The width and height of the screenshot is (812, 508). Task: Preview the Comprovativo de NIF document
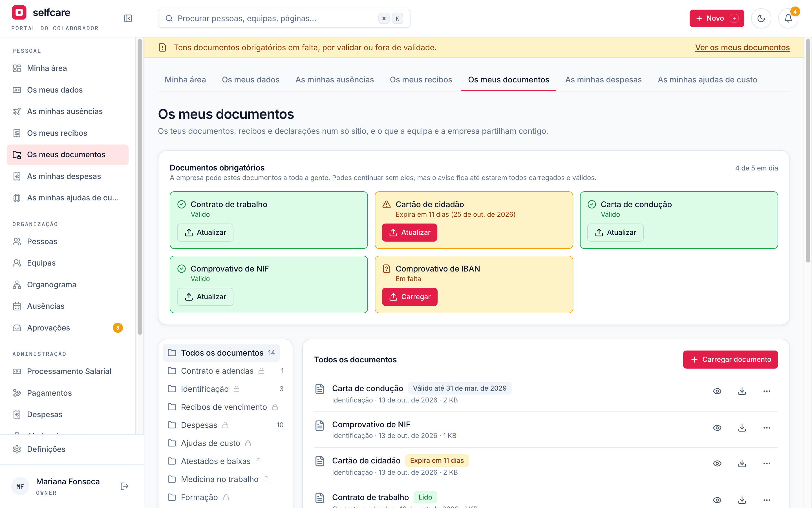717,428
